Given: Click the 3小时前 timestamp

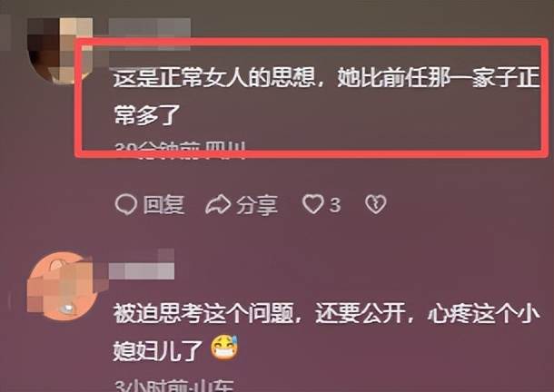Looking at the screenshot, I should (153, 386).
